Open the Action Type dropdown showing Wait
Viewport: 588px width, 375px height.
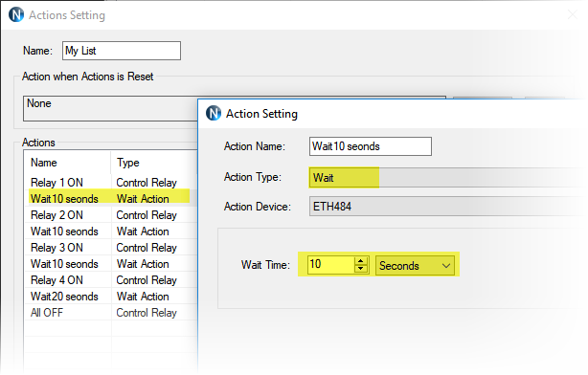[448, 177]
